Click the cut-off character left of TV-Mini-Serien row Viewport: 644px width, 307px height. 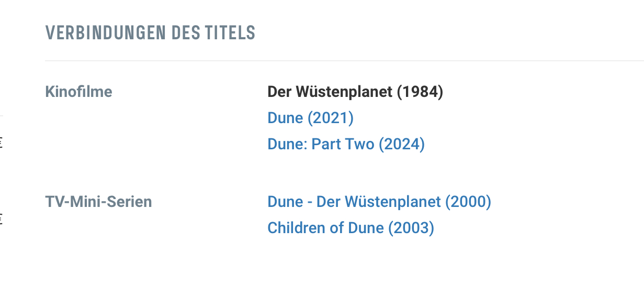[2, 218]
